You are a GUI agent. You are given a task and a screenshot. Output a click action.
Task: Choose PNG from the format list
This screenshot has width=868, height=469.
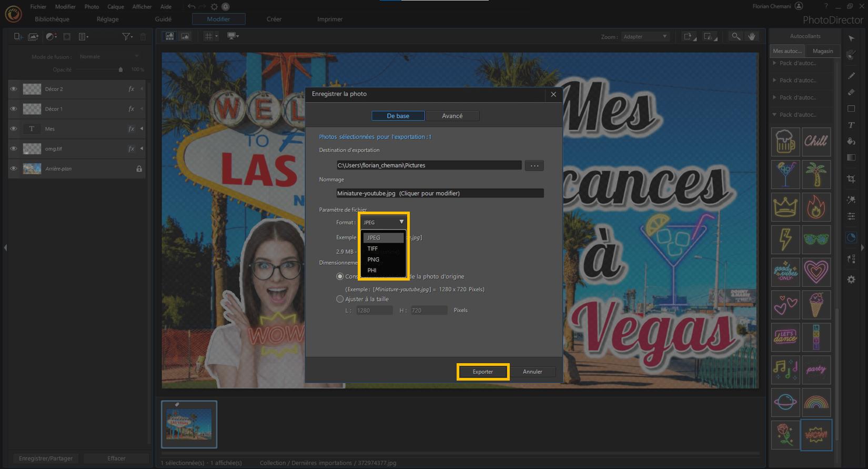click(374, 260)
